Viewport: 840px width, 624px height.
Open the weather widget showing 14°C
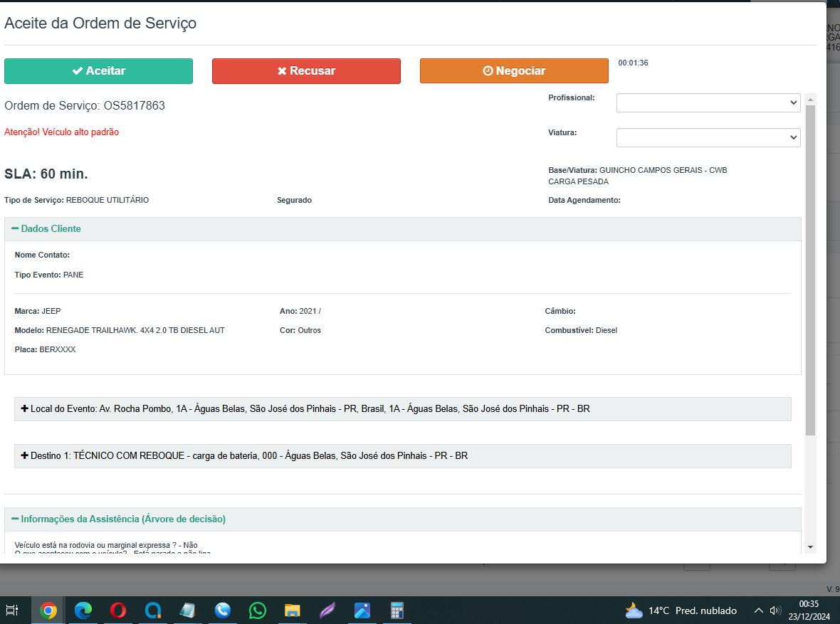point(680,610)
